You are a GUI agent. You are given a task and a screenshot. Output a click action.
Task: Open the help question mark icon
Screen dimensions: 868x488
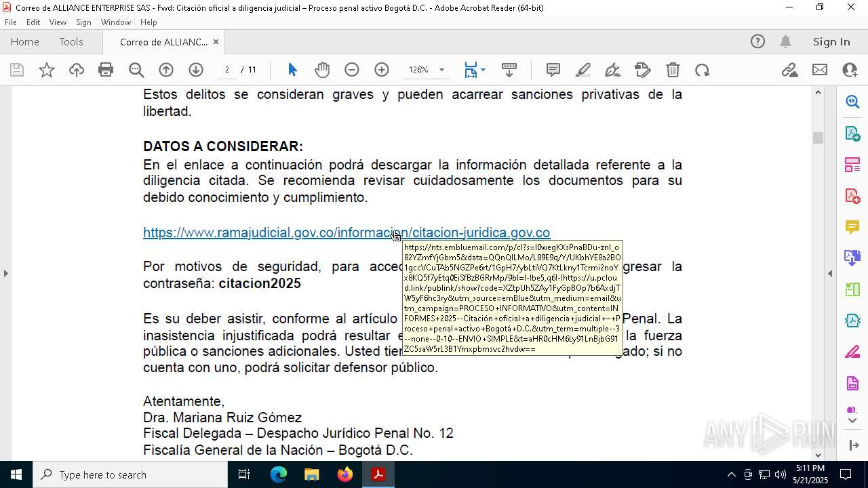point(757,41)
